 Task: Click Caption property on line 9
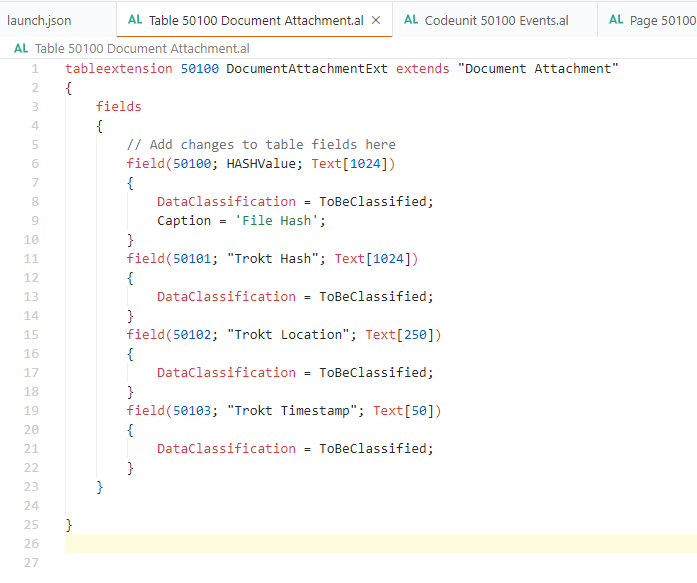click(x=184, y=221)
